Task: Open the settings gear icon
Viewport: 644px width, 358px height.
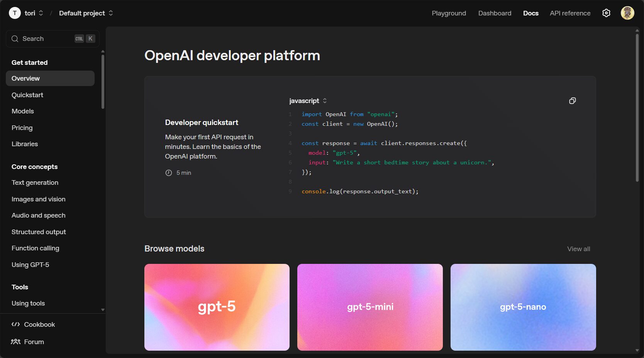Action: point(606,13)
